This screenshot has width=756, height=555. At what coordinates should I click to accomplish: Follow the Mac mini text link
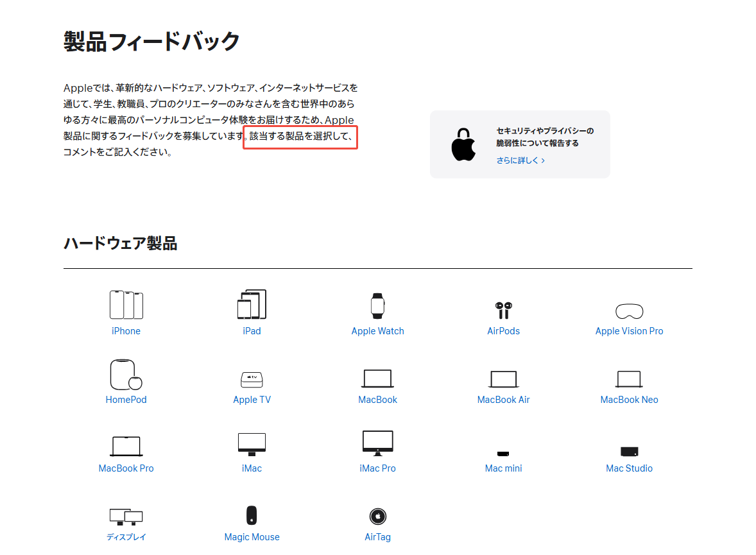coord(503,468)
